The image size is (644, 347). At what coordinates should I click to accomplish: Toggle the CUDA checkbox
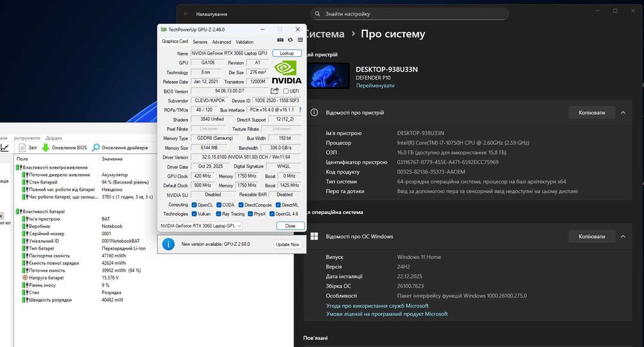[219, 205]
